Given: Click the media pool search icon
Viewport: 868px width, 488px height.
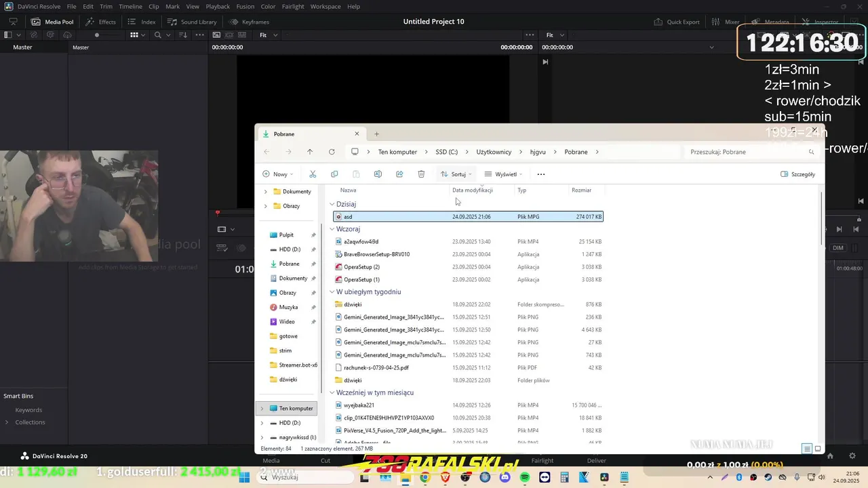Looking at the screenshot, I should 158,35.
